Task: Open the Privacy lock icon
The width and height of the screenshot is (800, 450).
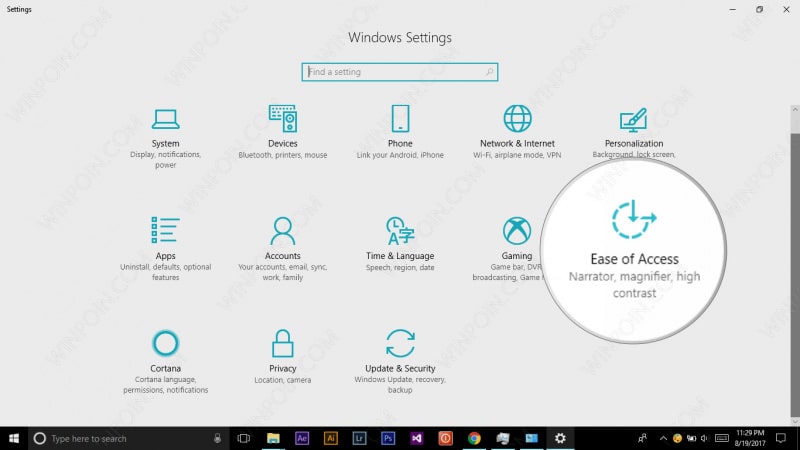Action: (x=283, y=343)
